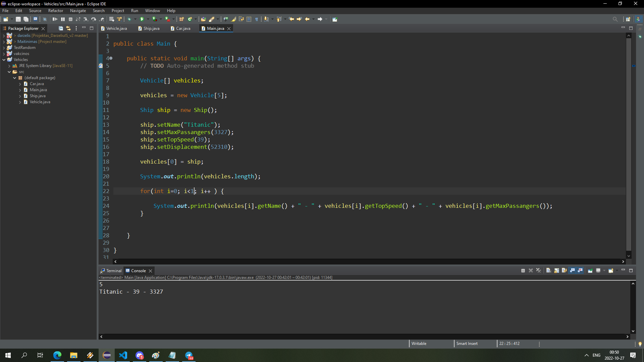644x362 pixels.
Task: Switch to Car.java editor tab
Action: 180,28
